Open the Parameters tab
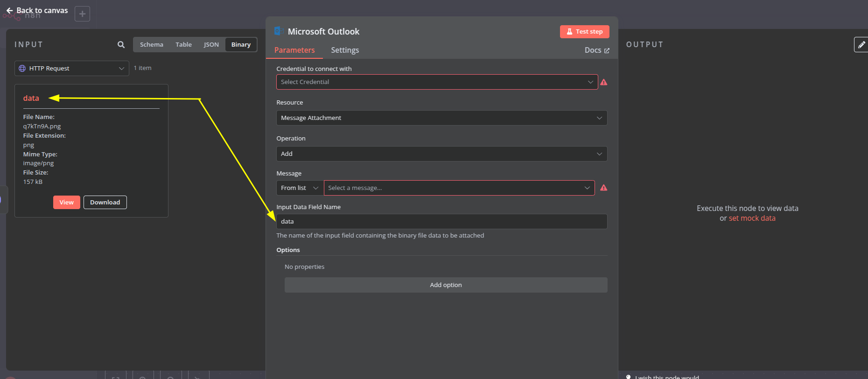The height and width of the screenshot is (379, 868). 294,50
